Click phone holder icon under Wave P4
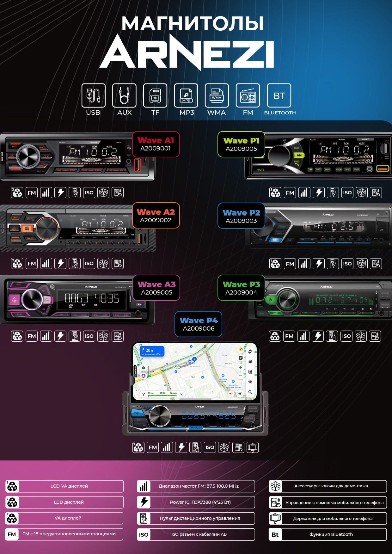This screenshot has height=554, width=392. point(253,447)
